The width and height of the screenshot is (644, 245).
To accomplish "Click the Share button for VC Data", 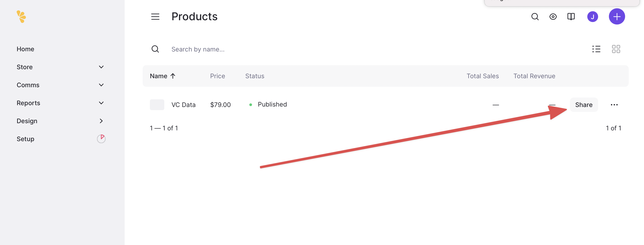I will pyautogui.click(x=584, y=105).
